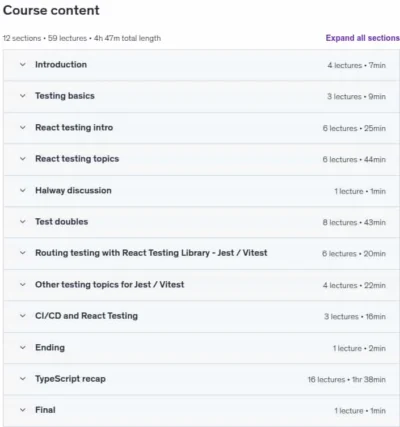The image size is (400, 427).
Task: Click the '6 lectures • 44min' label
Action: pyautogui.click(x=354, y=159)
